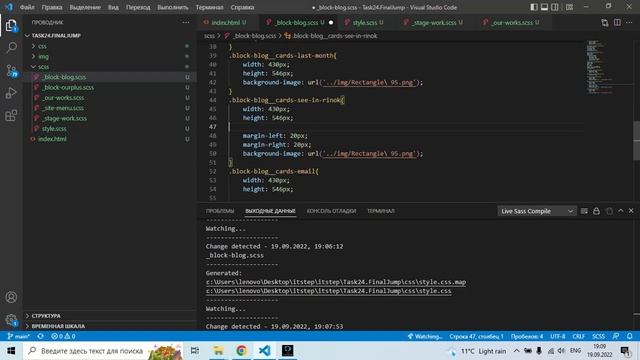Viewport: 640px width, 360px height.
Task: Open the Run and Debug view
Action: click(x=11, y=93)
